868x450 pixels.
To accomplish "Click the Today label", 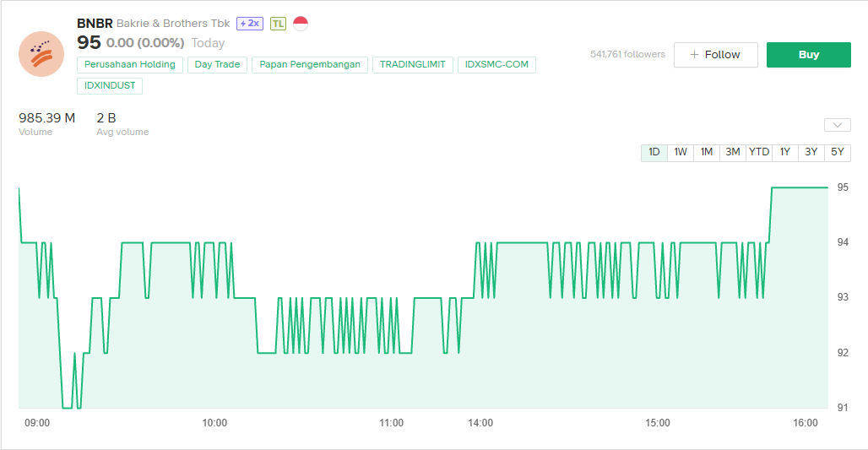I will tap(209, 43).
